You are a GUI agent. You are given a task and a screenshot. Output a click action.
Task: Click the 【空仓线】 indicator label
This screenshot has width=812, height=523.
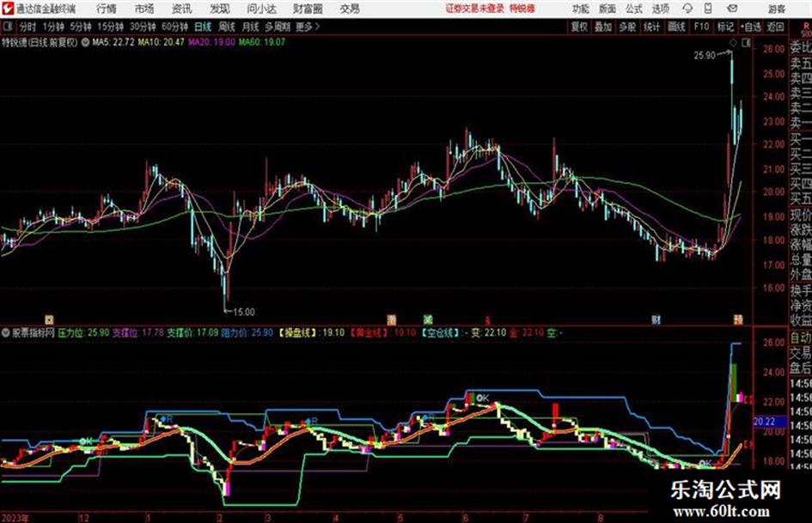coord(441,332)
